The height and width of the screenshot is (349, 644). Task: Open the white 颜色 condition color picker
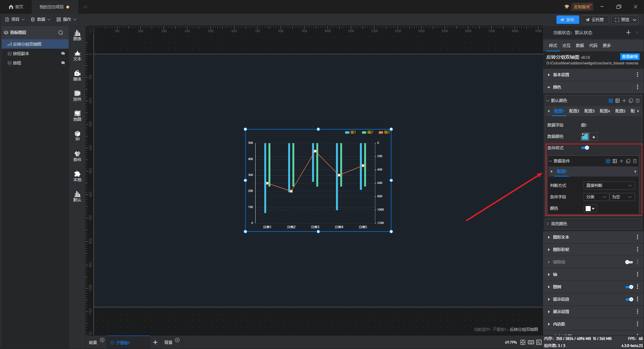(590, 208)
